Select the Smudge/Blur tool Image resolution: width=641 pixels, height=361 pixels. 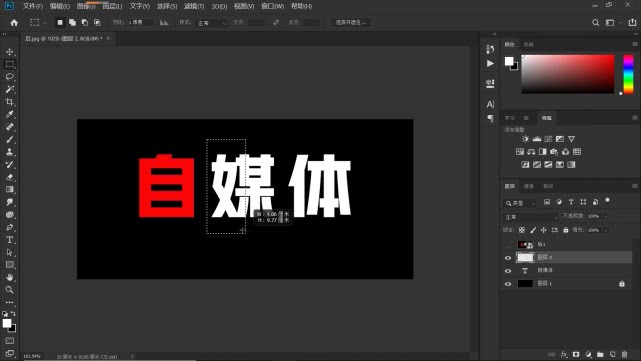point(10,202)
